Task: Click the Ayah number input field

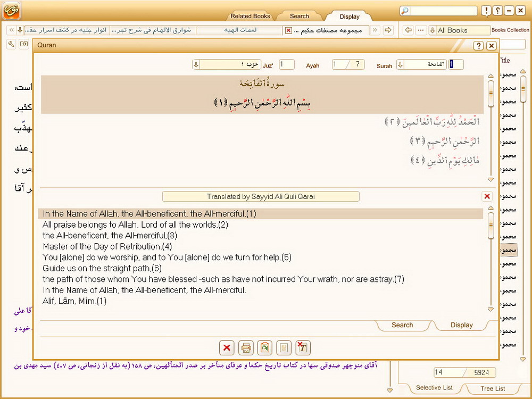Action: tap(286, 65)
